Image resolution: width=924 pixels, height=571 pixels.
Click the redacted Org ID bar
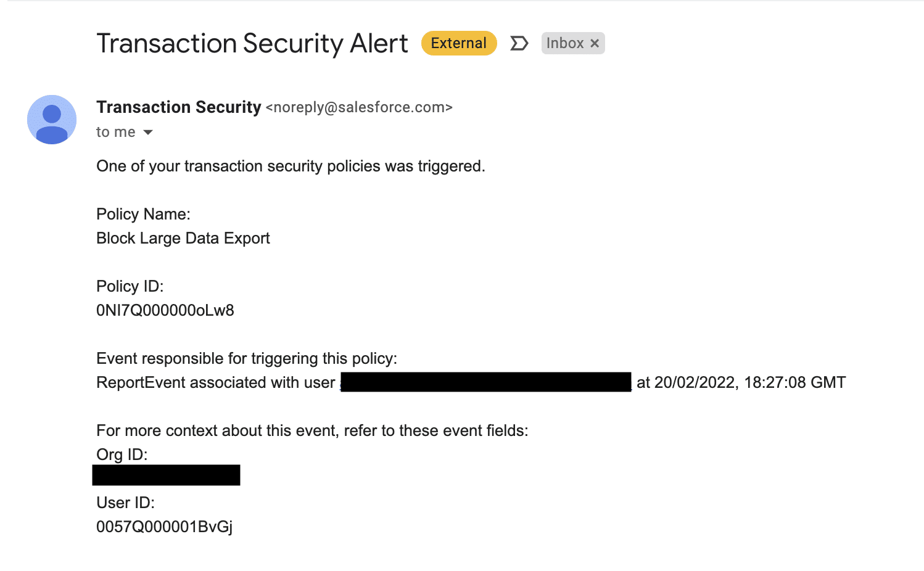(167, 475)
